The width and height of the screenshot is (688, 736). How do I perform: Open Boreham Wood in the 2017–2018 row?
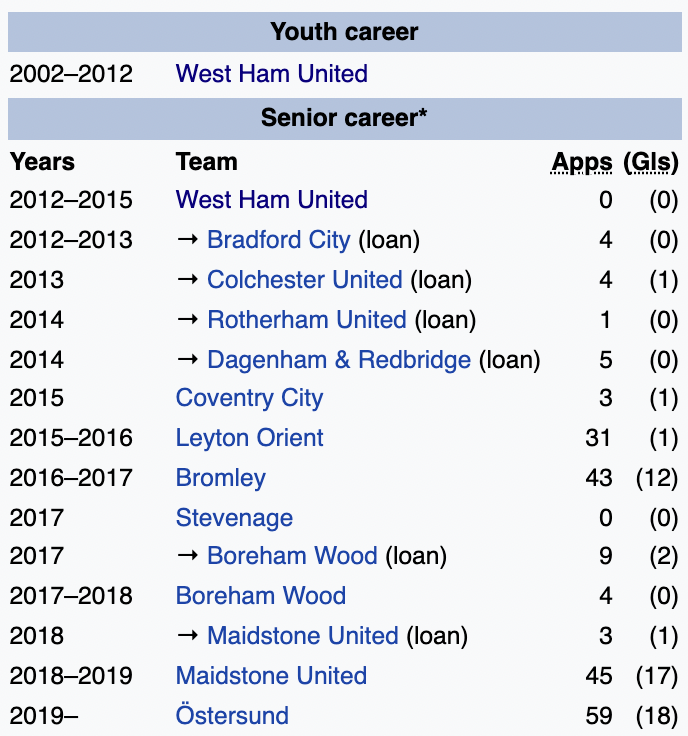(260, 596)
